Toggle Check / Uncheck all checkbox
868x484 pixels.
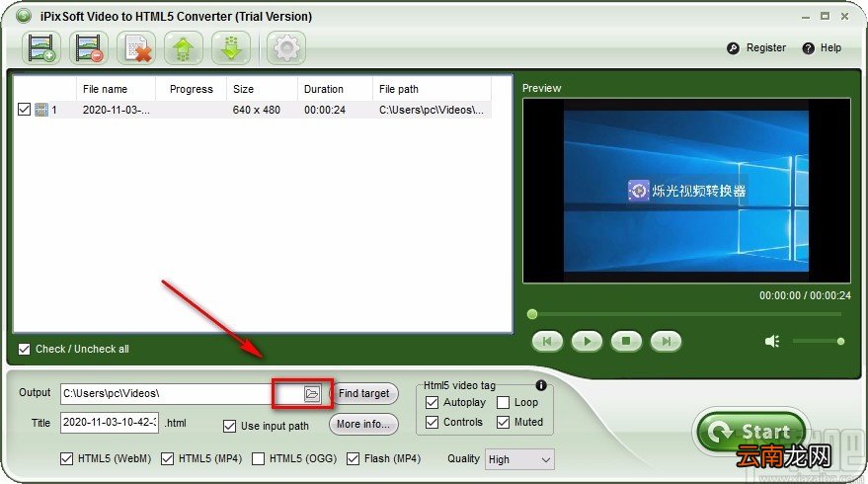pyautogui.click(x=24, y=349)
